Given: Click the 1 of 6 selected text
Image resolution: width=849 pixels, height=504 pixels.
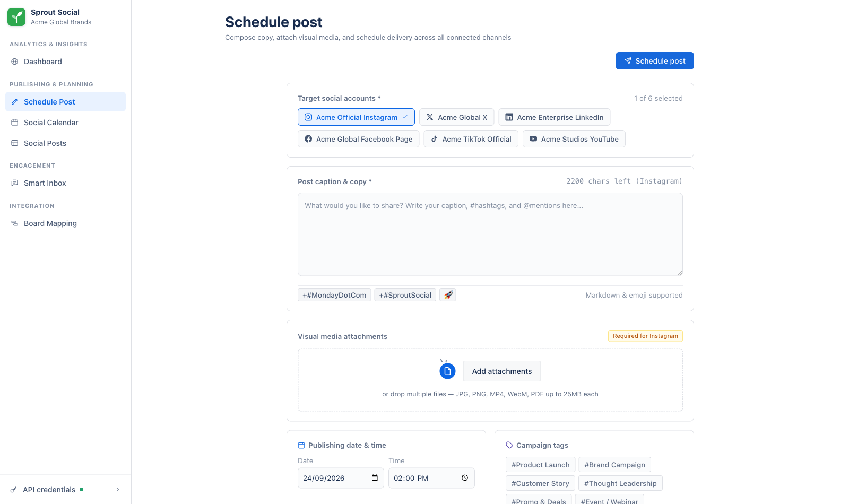Looking at the screenshot, I should [658, 98].
